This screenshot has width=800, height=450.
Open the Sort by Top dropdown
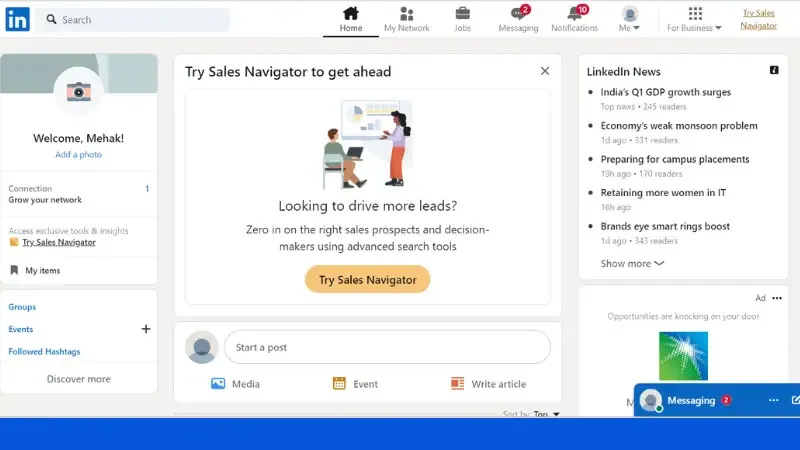pos(531,414)
